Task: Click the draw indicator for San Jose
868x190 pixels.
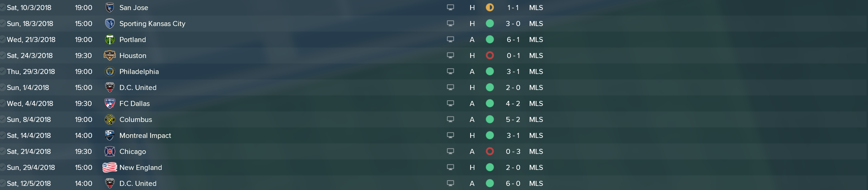Action: [x=490, y=7]
